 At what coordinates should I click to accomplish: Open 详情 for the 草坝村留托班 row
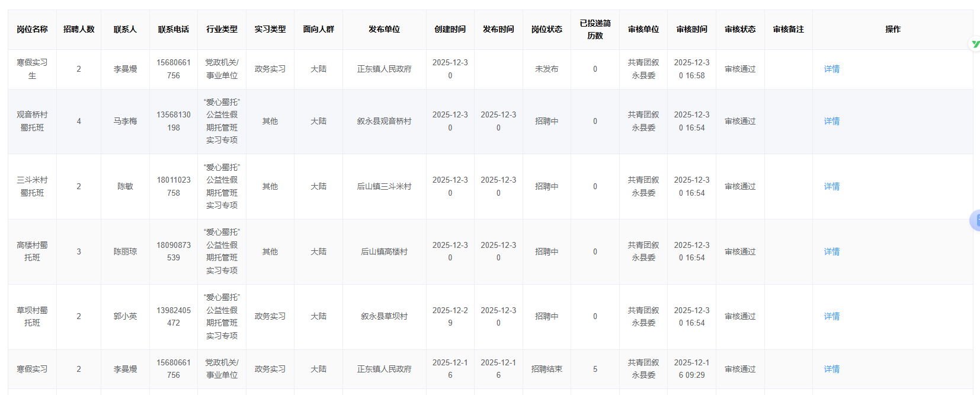tap(832, 316)
